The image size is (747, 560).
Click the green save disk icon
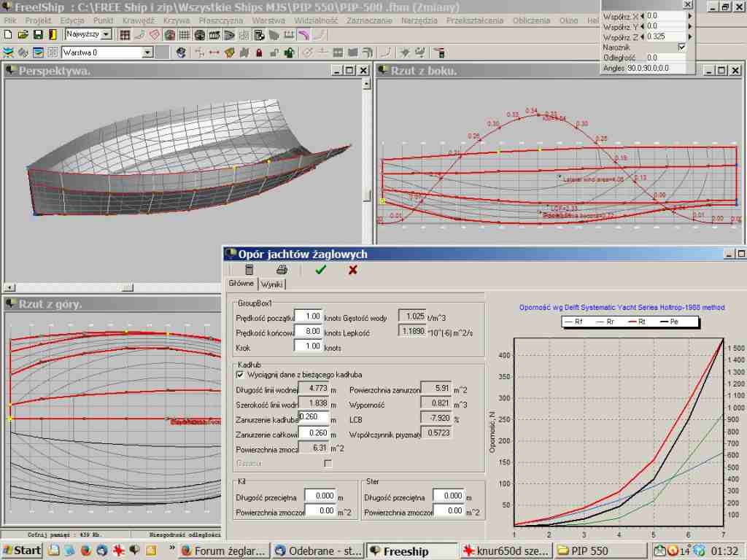38,34
